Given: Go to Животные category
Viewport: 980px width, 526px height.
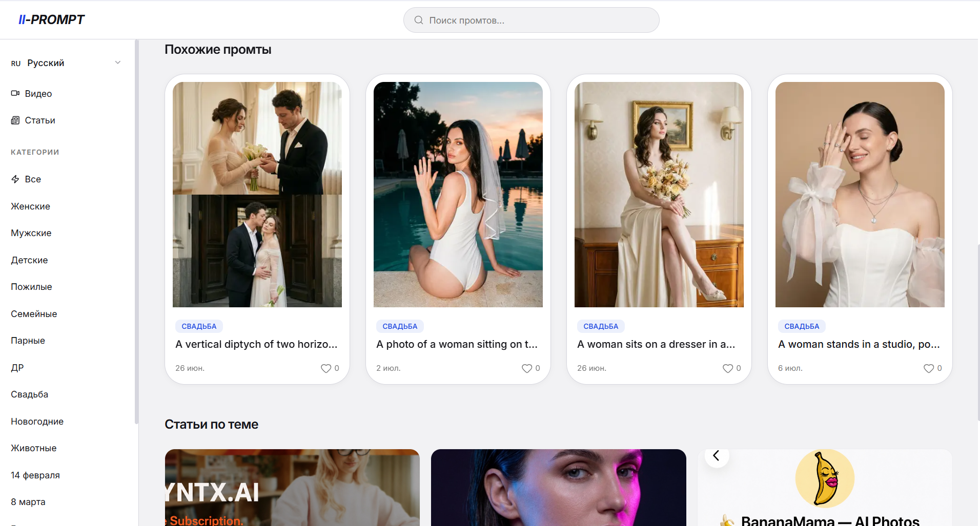Looking at the screenshot, I should tap(34, 448).
